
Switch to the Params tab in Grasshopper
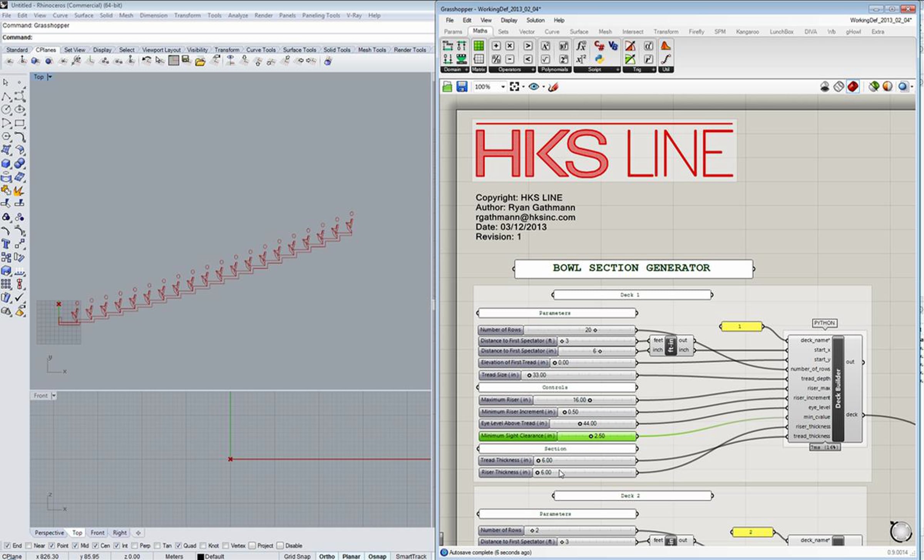(x=453, y=32)
